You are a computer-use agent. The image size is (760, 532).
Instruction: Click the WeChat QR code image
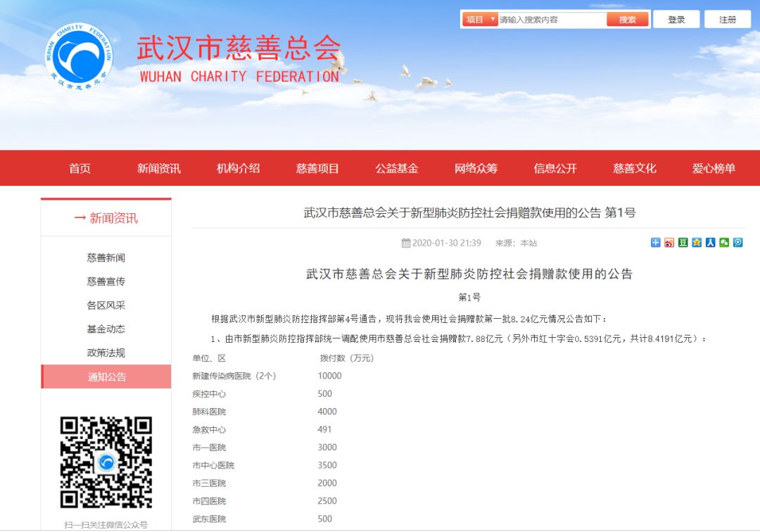(x=106, y=462)
